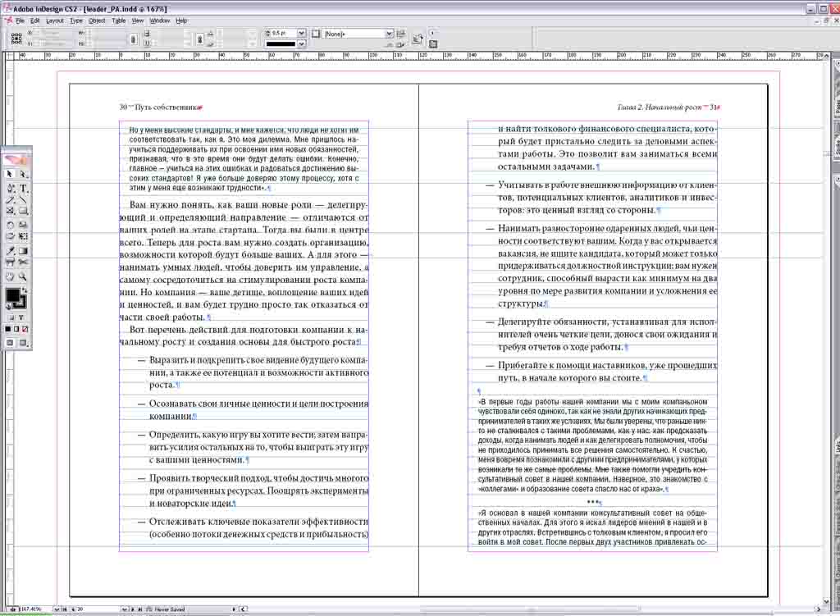
Task: Select the Line tool
Action: click(x=23, y=200)
